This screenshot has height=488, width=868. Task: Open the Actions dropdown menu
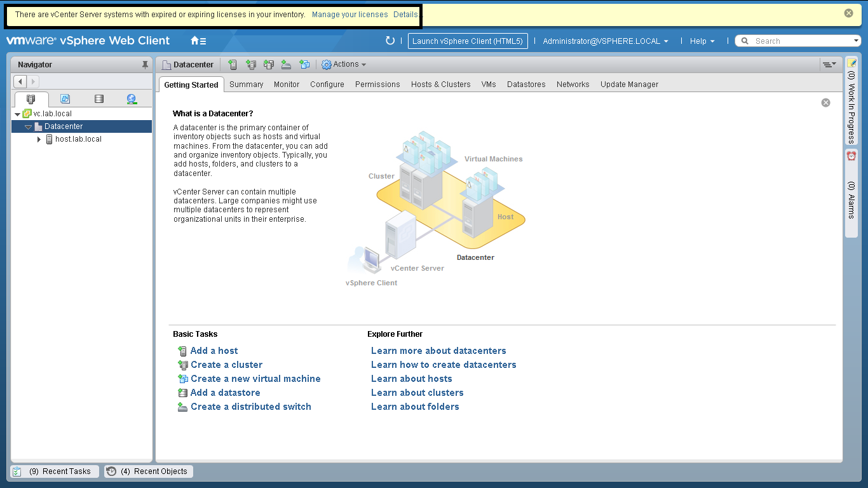pos(344,65)
